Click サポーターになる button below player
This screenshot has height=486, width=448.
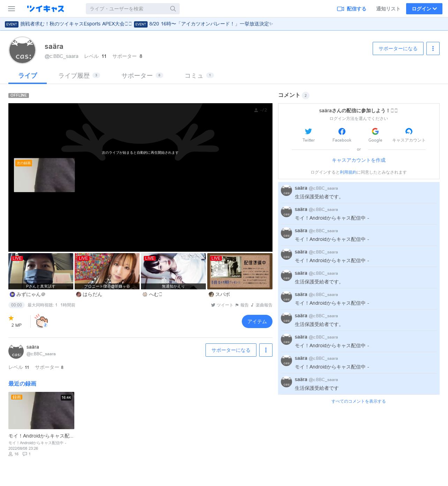(x=231, y=350)
